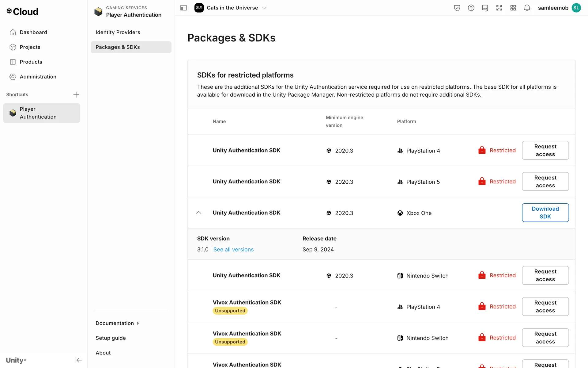Open the feedback chat icon

[x=485, y=8]
